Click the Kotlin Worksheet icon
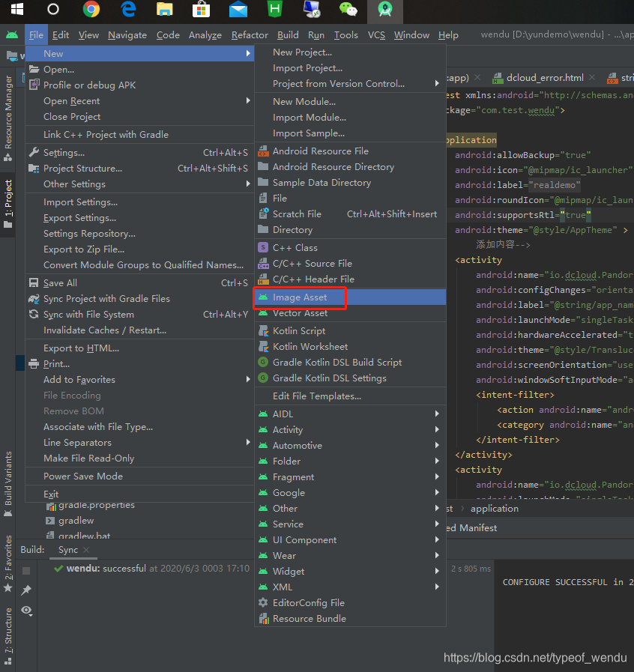 tap(263, 347)
